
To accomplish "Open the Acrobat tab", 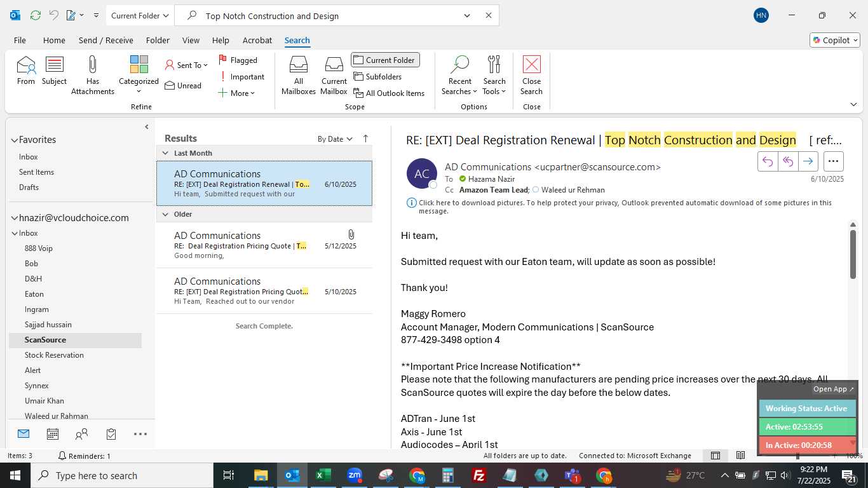I will click(257, 40).
